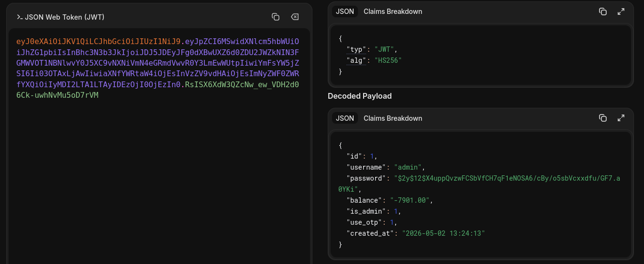Copy the JWT token from the input panel
Image resolution: width=644 pixels, height=264 pixels.
(x=276, y=17)
